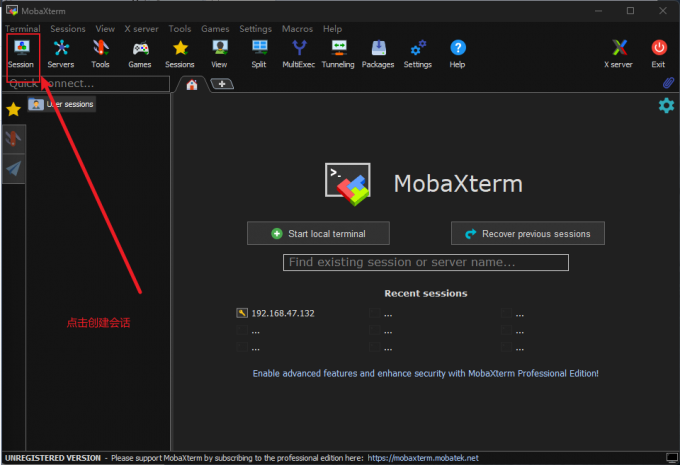This screenshot has width=680, height=465.
Task: Open the Servers toolbar icon
Action: (61, 54)
